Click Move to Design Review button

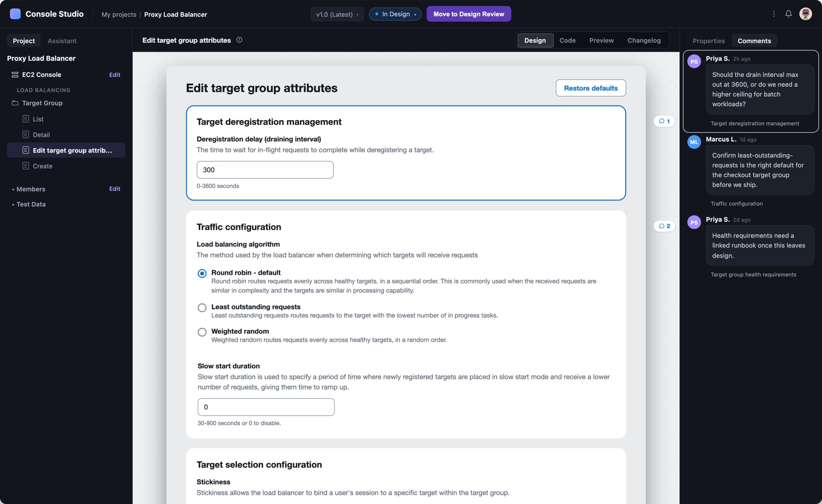(x=469, y=14)
